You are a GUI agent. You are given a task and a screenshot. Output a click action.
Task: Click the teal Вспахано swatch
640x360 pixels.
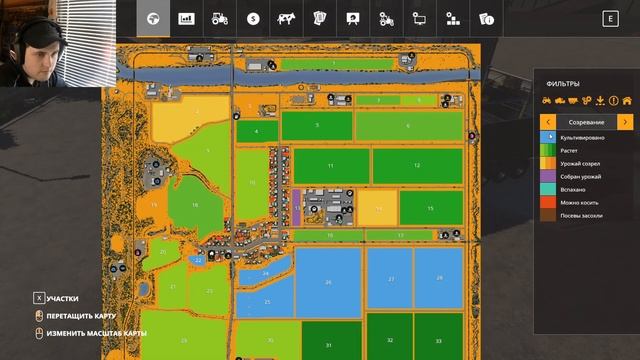tap(548, 189)
